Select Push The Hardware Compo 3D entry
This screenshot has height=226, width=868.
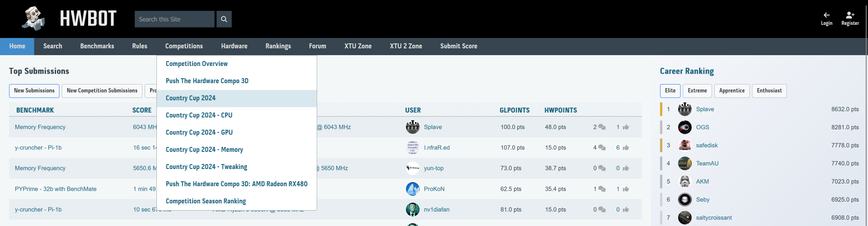[236, 81]
